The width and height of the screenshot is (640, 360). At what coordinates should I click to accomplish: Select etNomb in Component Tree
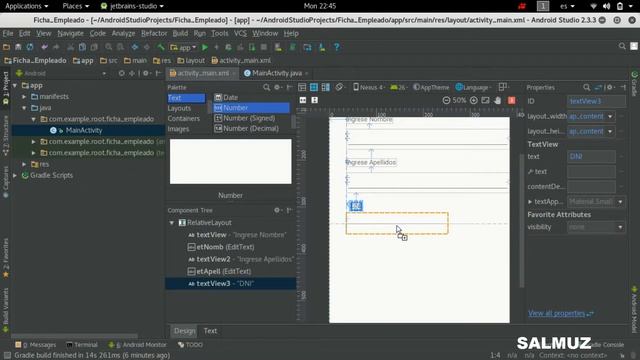[x=221, y=247]
